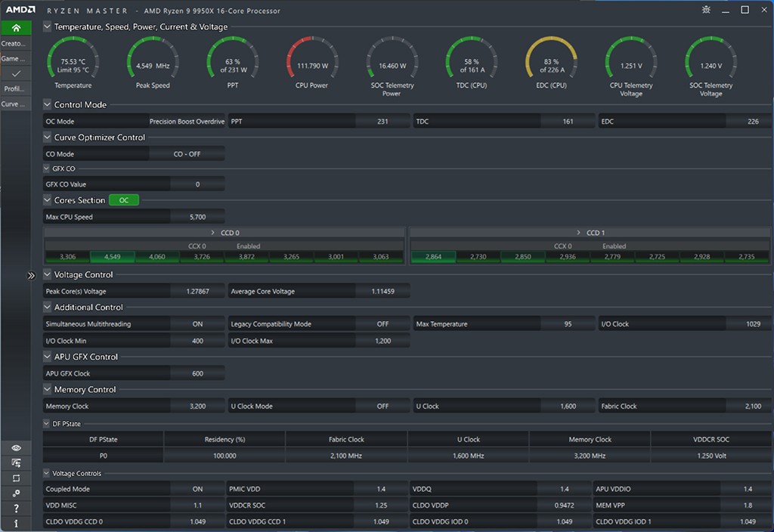Click the info icon at sidebar bottom

point(16,523)
